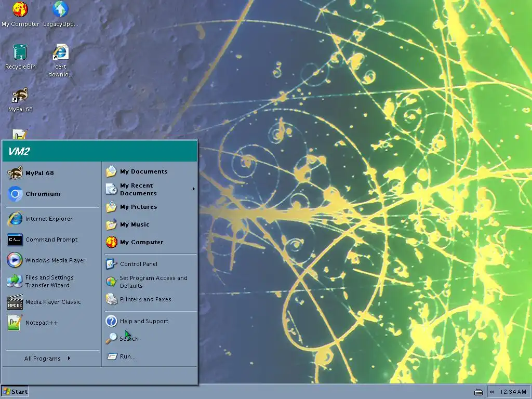Image resolution: width=532 pixels, height=399 pixels.
Task: Click the Media Player Classic icon
Action: pos(15,302)
